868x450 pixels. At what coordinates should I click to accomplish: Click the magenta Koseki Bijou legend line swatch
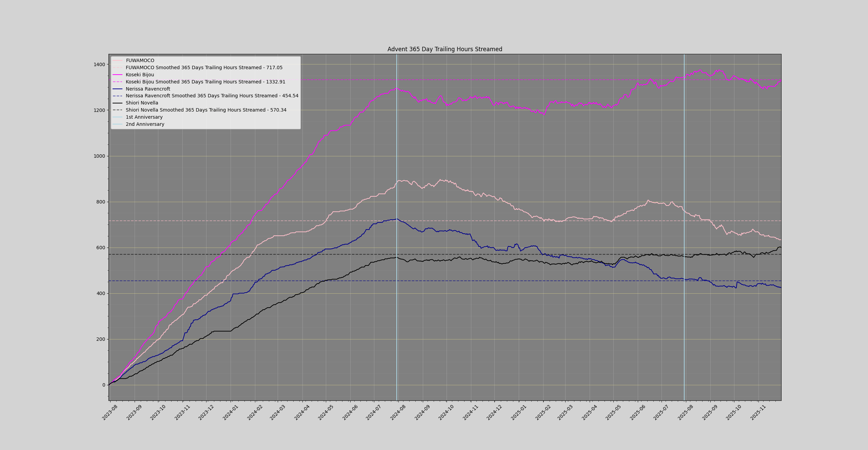click(117, 75)
